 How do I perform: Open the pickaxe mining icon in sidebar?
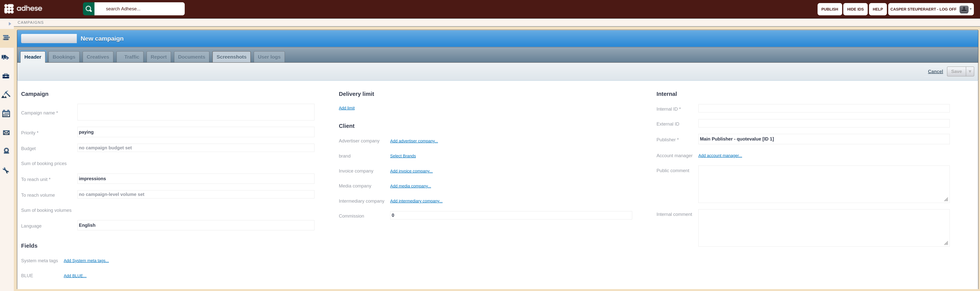click(x=6, y=94)
